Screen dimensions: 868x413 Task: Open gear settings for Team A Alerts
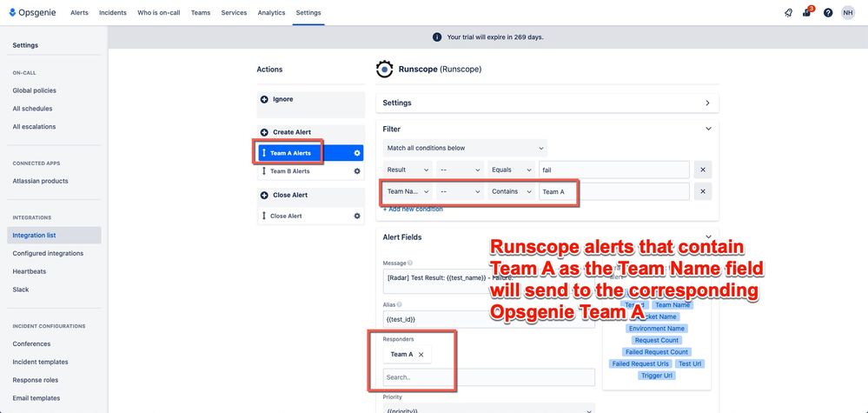357,153
